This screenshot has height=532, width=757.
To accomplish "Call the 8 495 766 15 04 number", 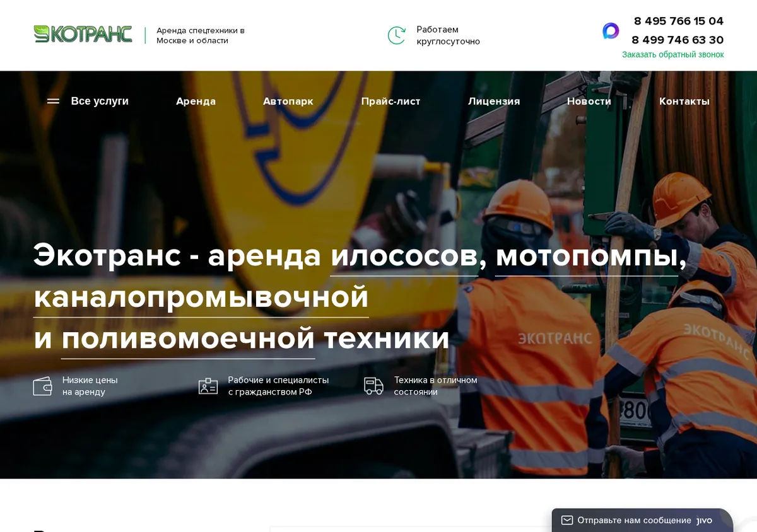I will pos(679,21).
